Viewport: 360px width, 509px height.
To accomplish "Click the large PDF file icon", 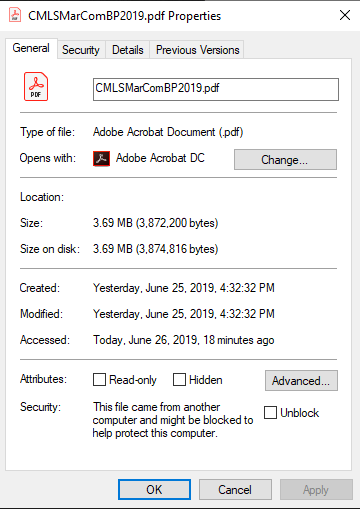I will point(36,87).
